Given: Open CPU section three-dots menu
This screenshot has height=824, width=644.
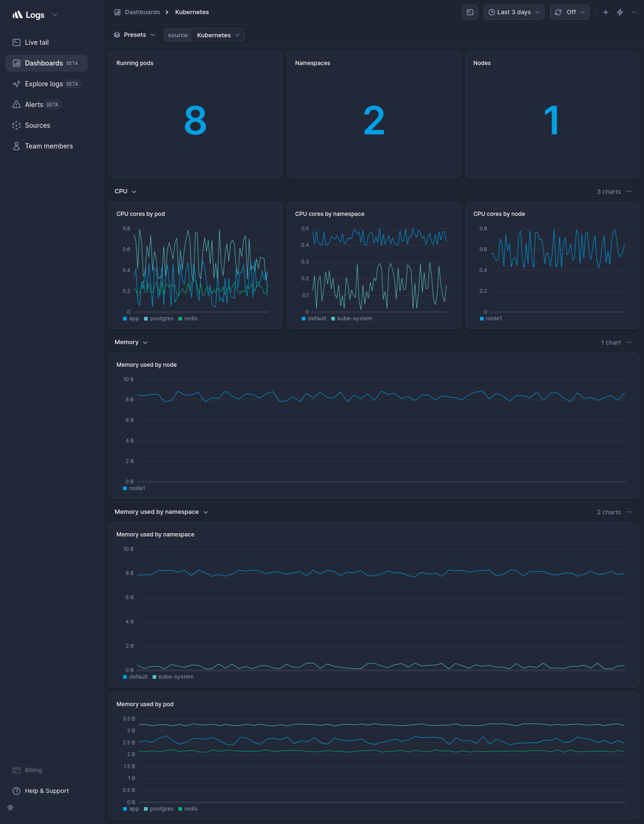Looking at the screenshot, I should coord(629,192).
